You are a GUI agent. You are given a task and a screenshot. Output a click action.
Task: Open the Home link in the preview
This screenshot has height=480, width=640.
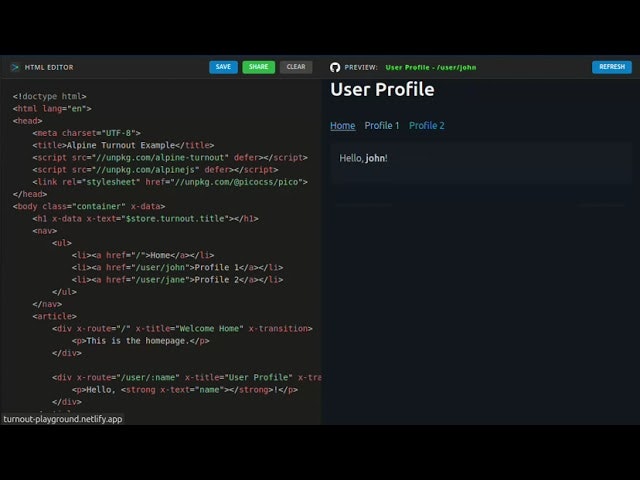tap(342, 126)
